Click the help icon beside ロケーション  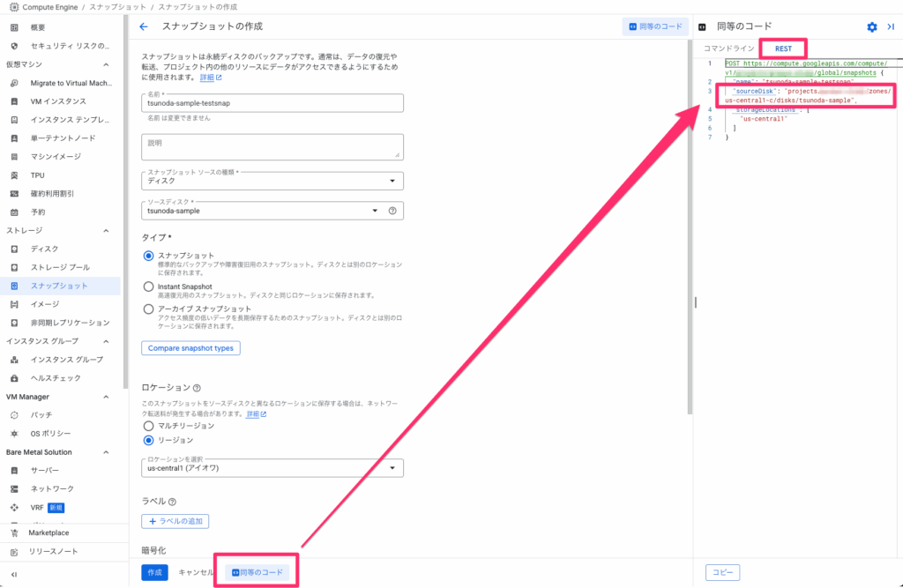pos(197,388)
